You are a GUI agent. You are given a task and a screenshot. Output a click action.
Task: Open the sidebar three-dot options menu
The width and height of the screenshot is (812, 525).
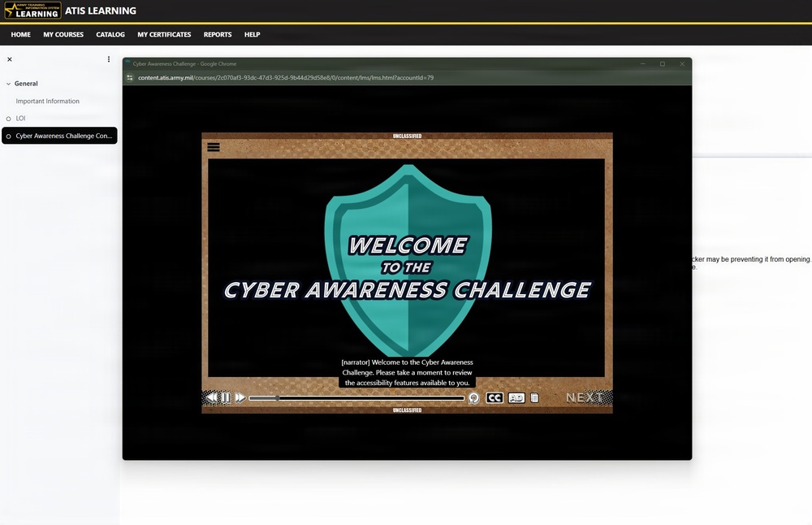point(109,59)
